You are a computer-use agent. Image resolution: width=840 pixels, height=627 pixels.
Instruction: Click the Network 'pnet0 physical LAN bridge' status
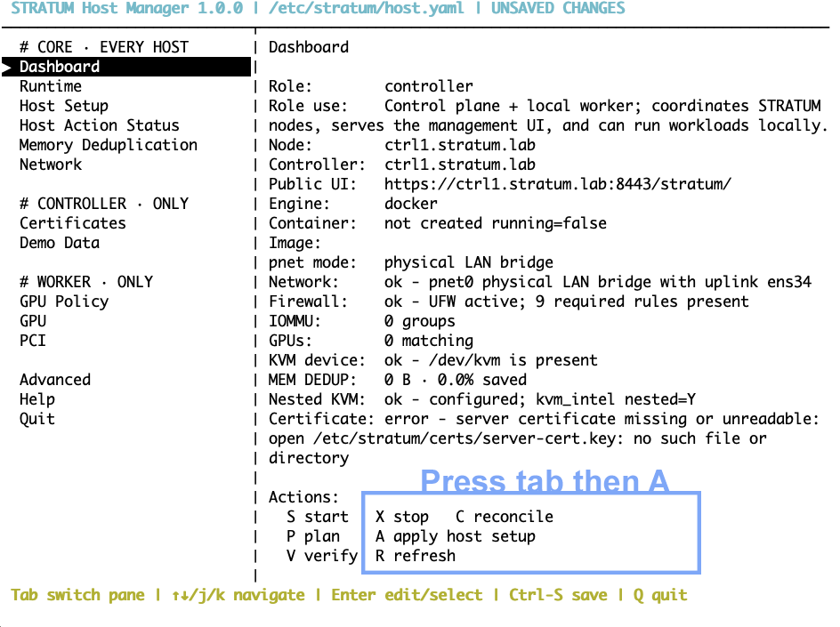click(x=598, y=282)
